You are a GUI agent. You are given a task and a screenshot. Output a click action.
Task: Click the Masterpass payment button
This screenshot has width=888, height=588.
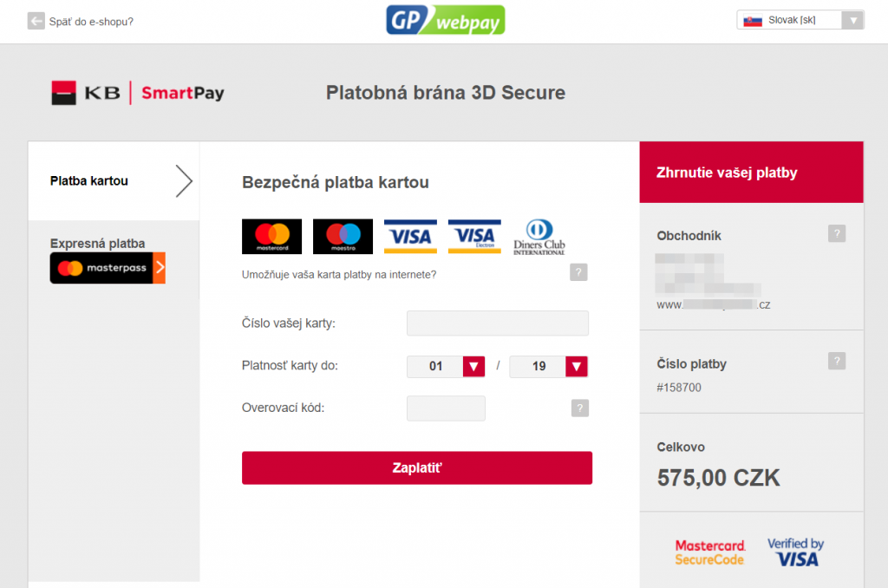(x=108, y=268)
